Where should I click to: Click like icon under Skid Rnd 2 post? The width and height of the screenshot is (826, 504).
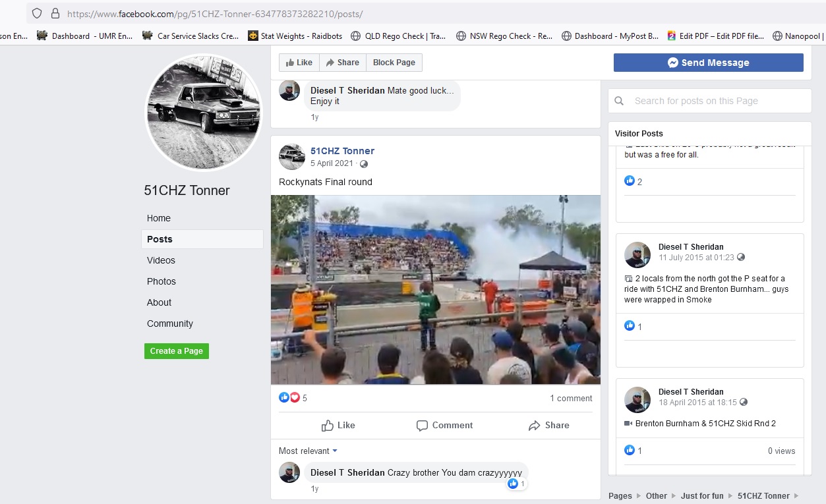tap(630, 451)
